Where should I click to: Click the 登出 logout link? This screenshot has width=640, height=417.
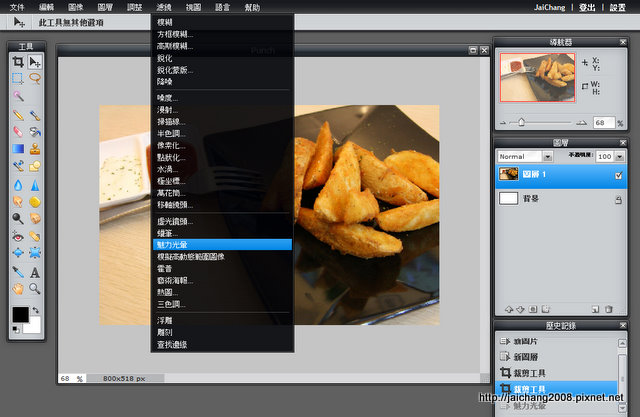(587, 7)
